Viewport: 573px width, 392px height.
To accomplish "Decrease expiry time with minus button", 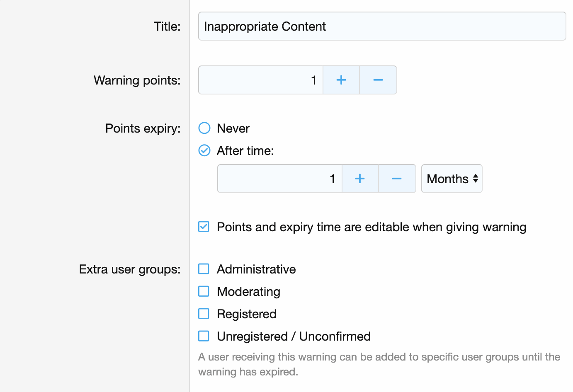I will (397, 179).
